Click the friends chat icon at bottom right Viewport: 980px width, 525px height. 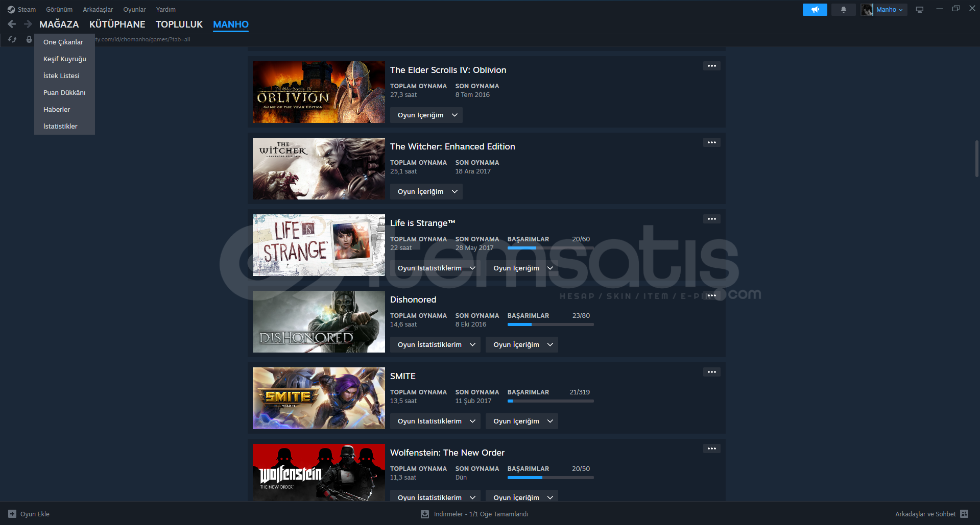point(964,514)
